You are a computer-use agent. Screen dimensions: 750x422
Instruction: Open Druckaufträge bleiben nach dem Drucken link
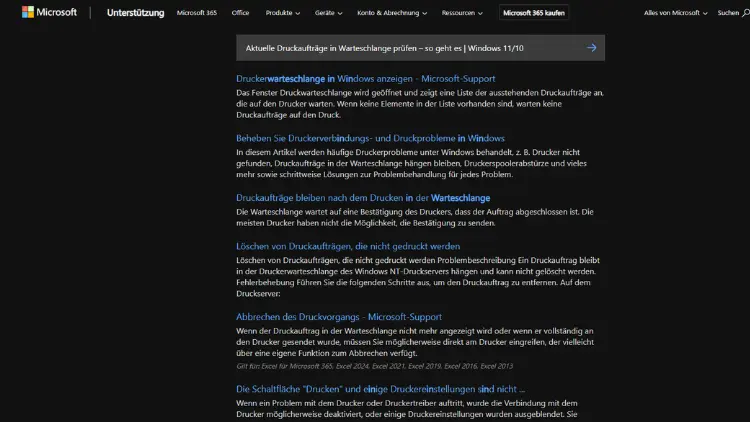point(363,198)
